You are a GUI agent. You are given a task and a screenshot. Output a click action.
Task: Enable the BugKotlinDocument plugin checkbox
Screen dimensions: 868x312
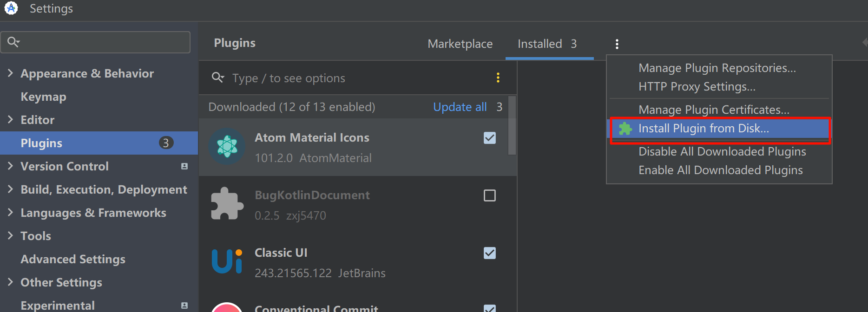490,195
